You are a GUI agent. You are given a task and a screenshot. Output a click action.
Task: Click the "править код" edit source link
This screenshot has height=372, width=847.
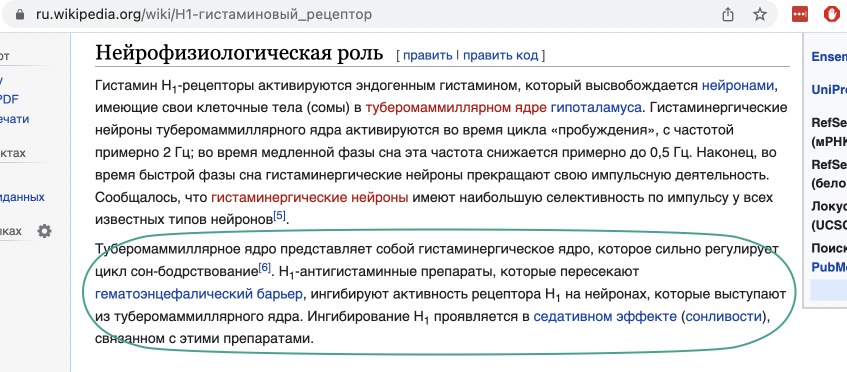point(501,55)
